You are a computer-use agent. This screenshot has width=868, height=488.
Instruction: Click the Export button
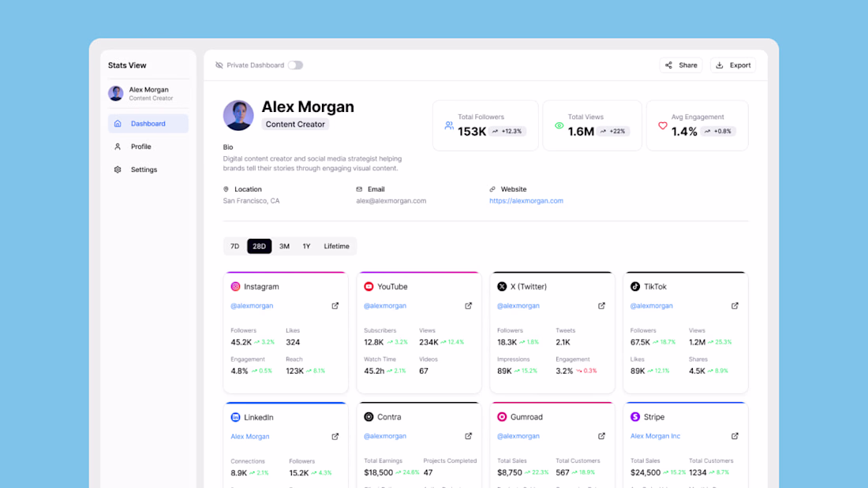tap(733, 65)
